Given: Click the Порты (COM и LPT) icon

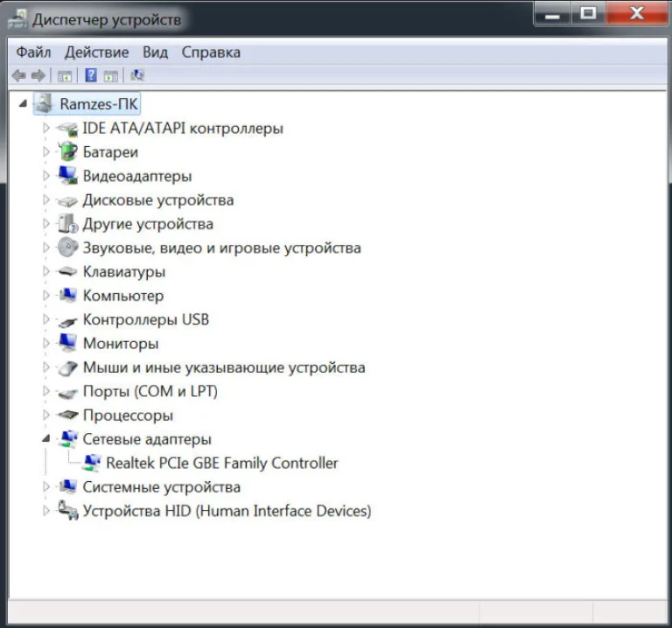Looking at the screenshot, I should point(67,392).
